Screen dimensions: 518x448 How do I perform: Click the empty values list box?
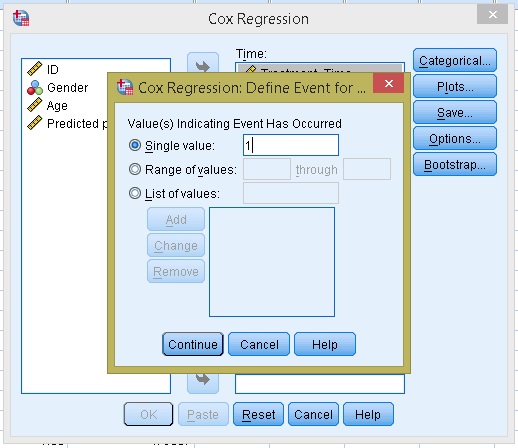click(272, 262)
